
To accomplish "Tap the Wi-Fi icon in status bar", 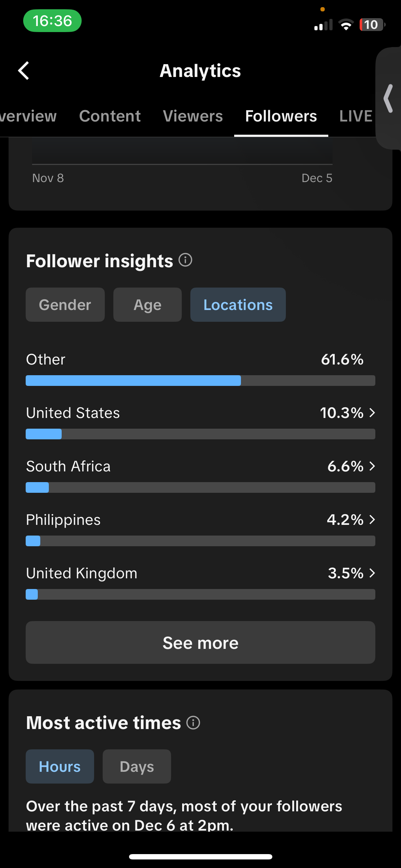I will pos(345,25).
